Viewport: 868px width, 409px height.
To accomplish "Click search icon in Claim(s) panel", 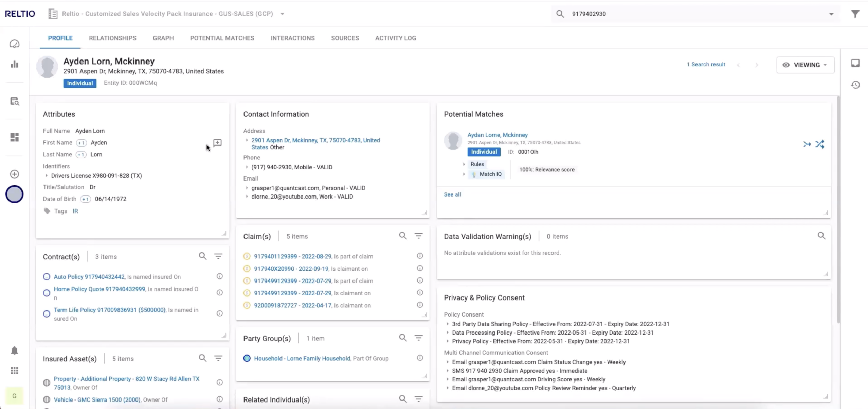I will tap(403, 236).
